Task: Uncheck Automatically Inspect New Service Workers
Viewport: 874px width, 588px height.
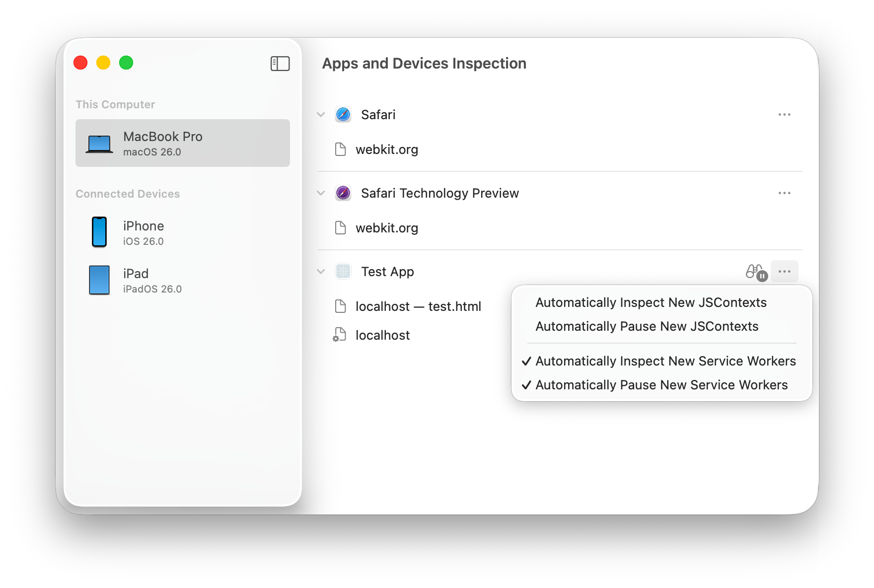Action: click(662, 361)
